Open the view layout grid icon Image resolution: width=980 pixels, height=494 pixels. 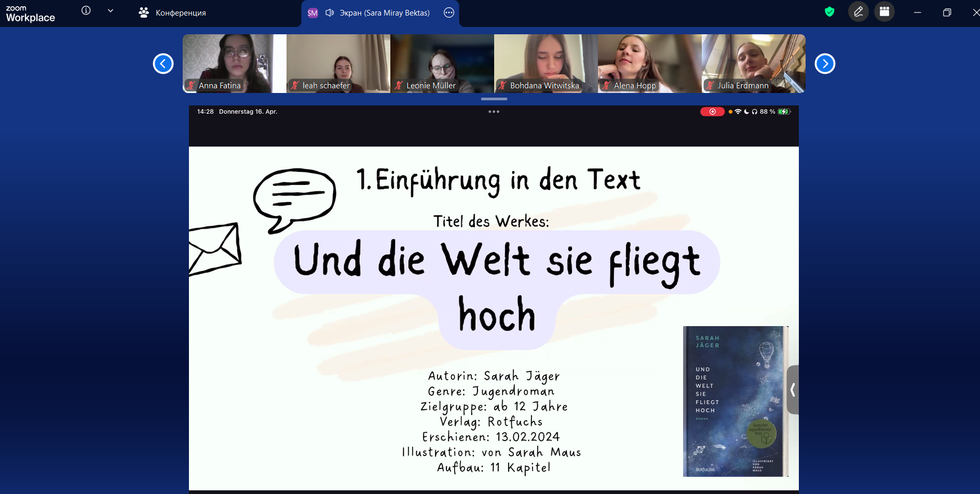(x=884, y=11)
